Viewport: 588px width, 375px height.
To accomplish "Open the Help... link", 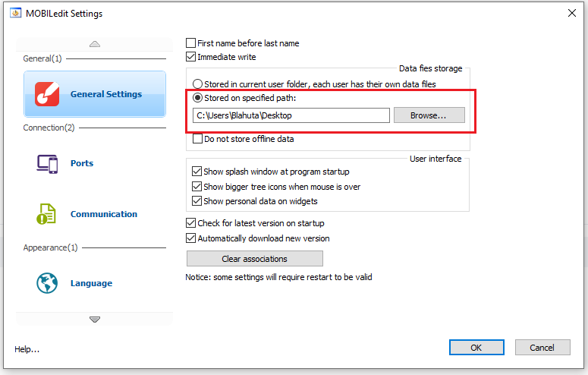I will [27, 349].
